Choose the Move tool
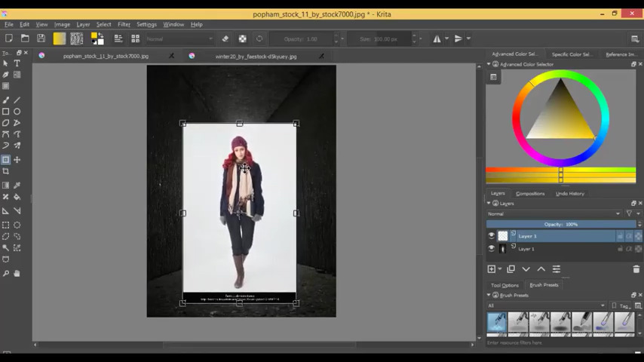 point(17,160)
